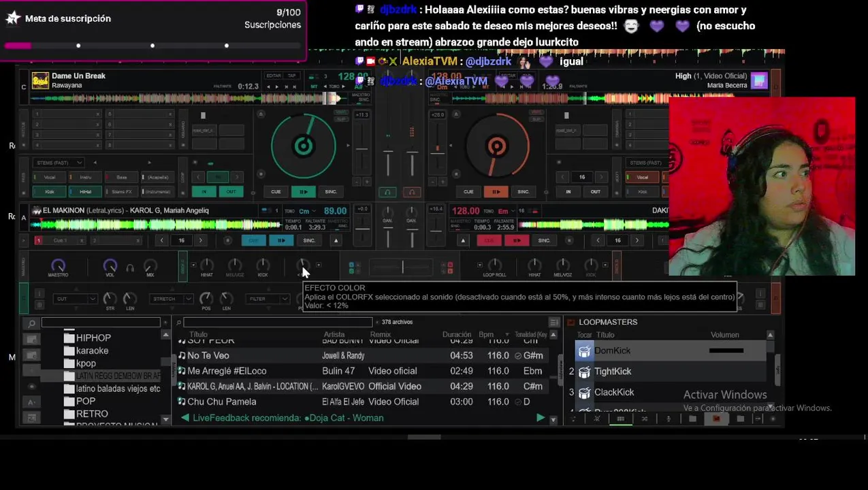Screen dimensions: 868x490
Task: Open the STRETCH effect dropdown
Action: [x=171, y=299]
